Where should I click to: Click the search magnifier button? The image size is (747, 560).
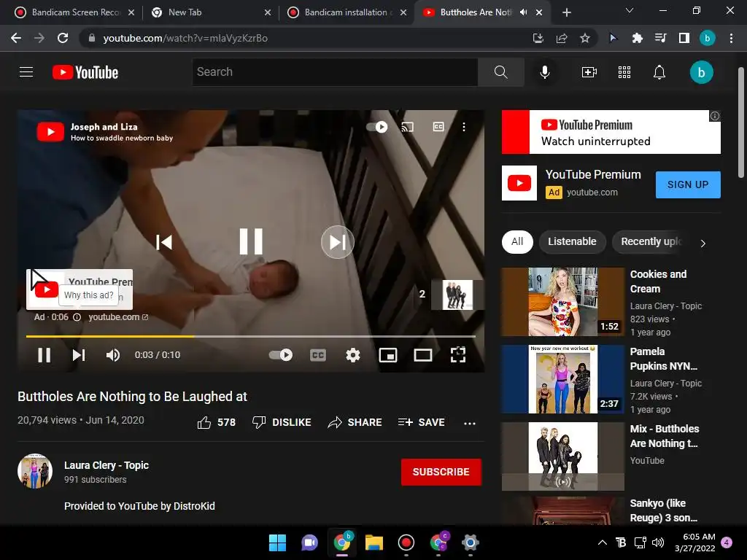tap(500, 72)
